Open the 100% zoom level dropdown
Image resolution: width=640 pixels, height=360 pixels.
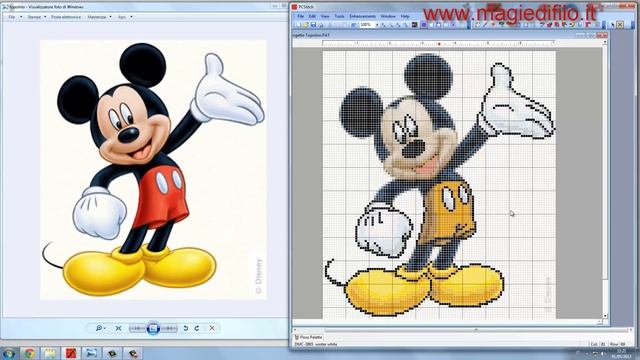(x=377, y=25)
